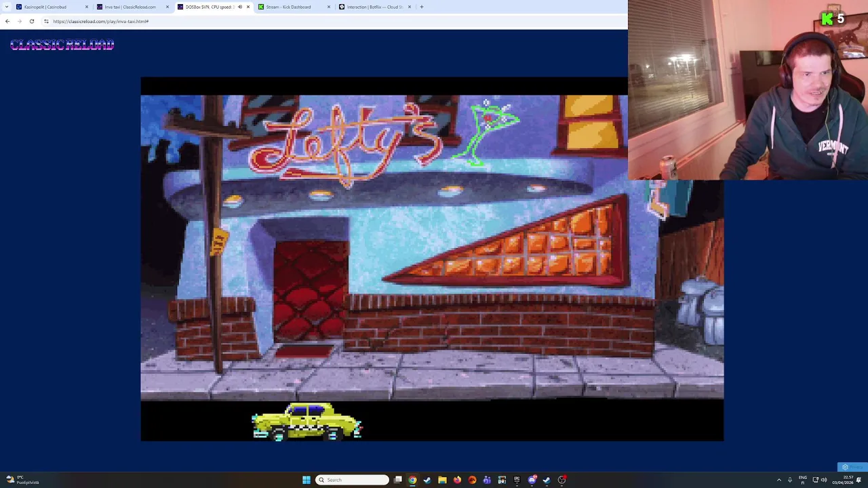Click the trash can beside the building
The image size is (868, 488).
[x=701, y=310]
